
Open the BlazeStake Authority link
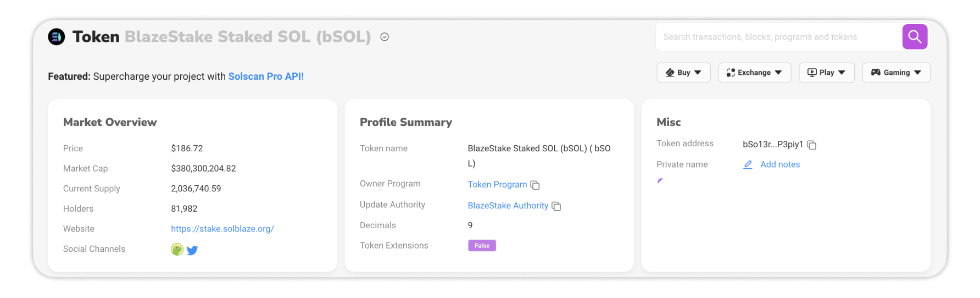[x=508, y=206]
